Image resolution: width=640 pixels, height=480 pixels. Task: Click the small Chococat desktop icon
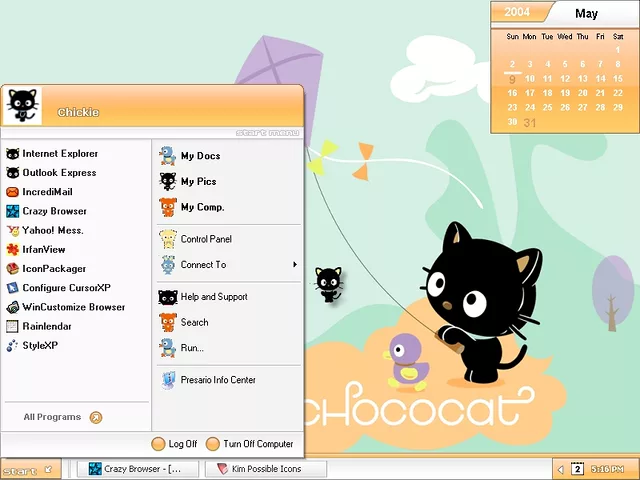[329, 284]
